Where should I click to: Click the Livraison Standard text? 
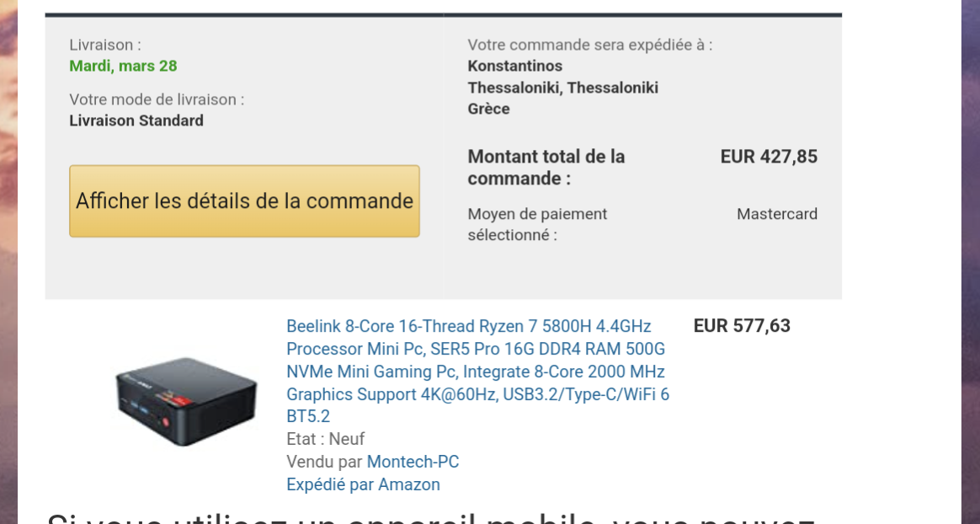(x=136, y=120)
